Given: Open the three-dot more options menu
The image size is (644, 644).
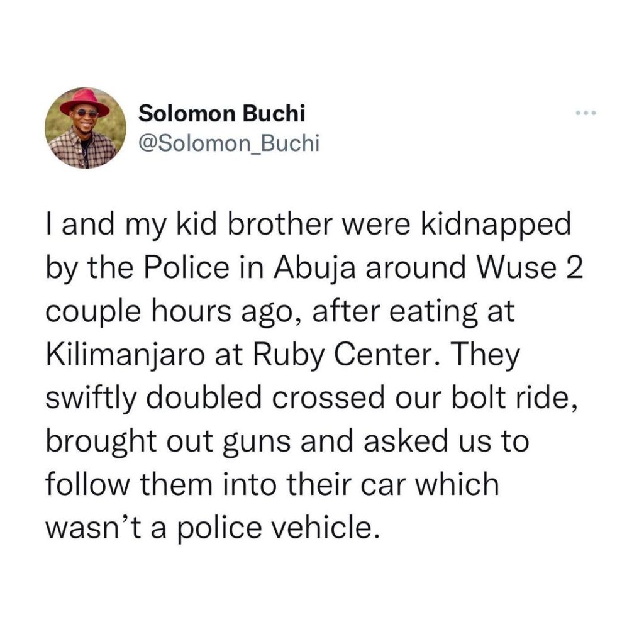Looking at the screenshot, I should pyautogui.click(x=586, y=113).
